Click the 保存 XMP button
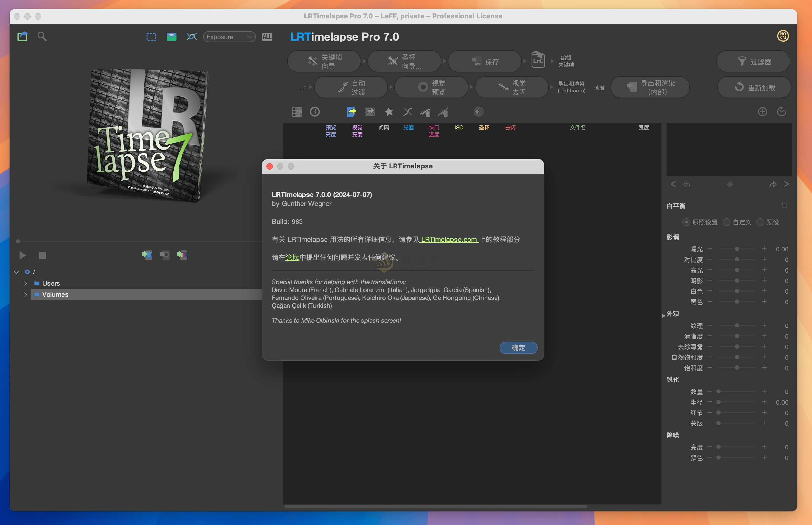The width and height of the screenshot is (812, 525). click(x=485, y=61)
